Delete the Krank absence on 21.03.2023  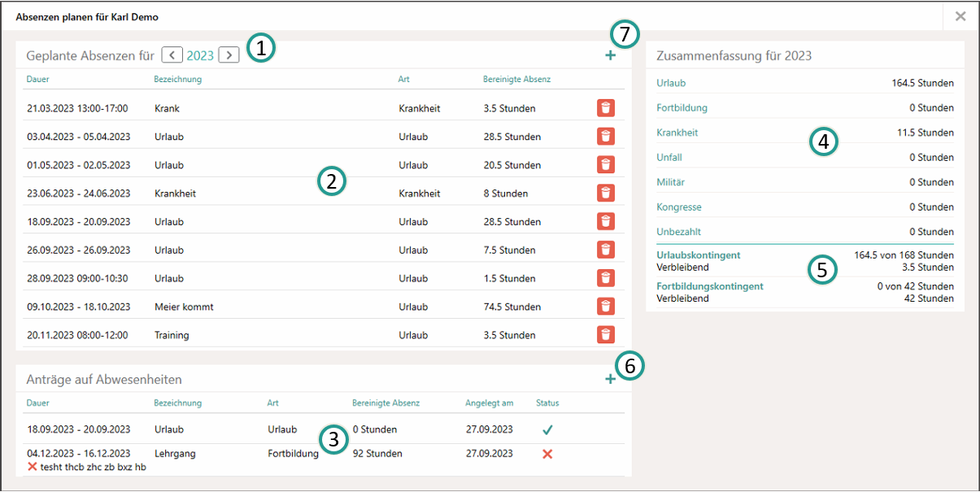click(605, 108)
